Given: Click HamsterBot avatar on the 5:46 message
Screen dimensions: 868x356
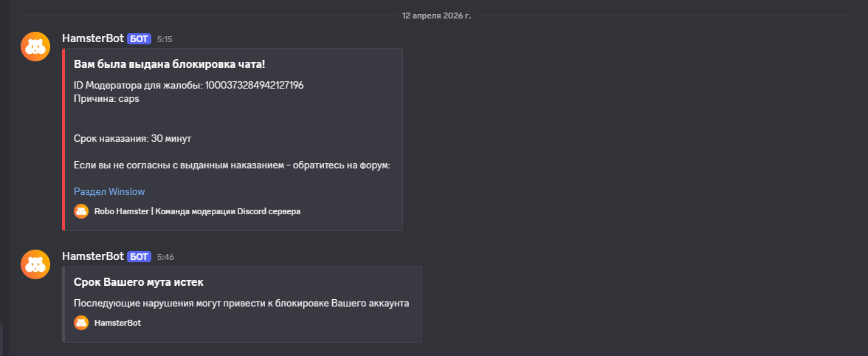Looking at the screenshot, I should coord(35,264).
